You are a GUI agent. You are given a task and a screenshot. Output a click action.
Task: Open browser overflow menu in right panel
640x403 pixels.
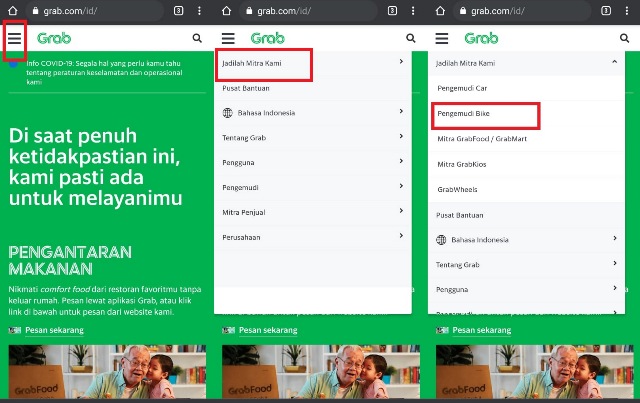click(627, 11)
